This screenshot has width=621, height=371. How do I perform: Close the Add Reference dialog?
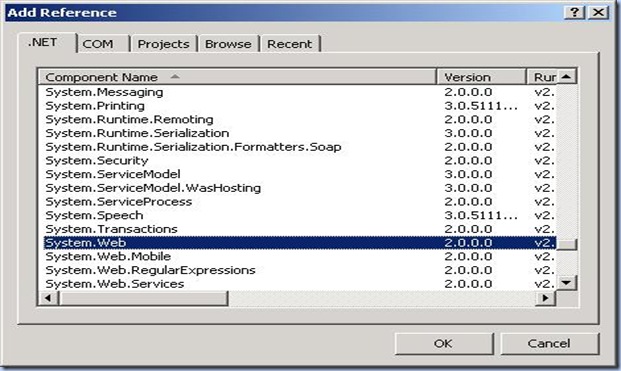(598, 13)
